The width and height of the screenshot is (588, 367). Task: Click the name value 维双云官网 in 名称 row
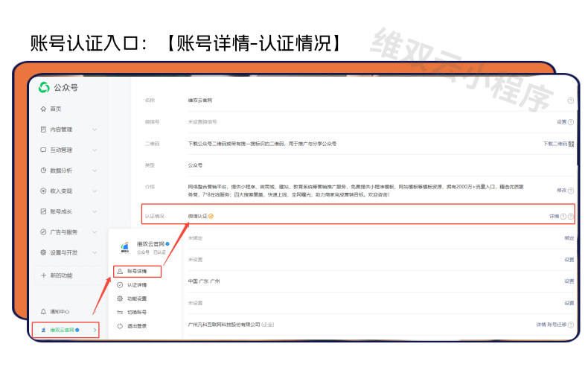pos(200,100)
